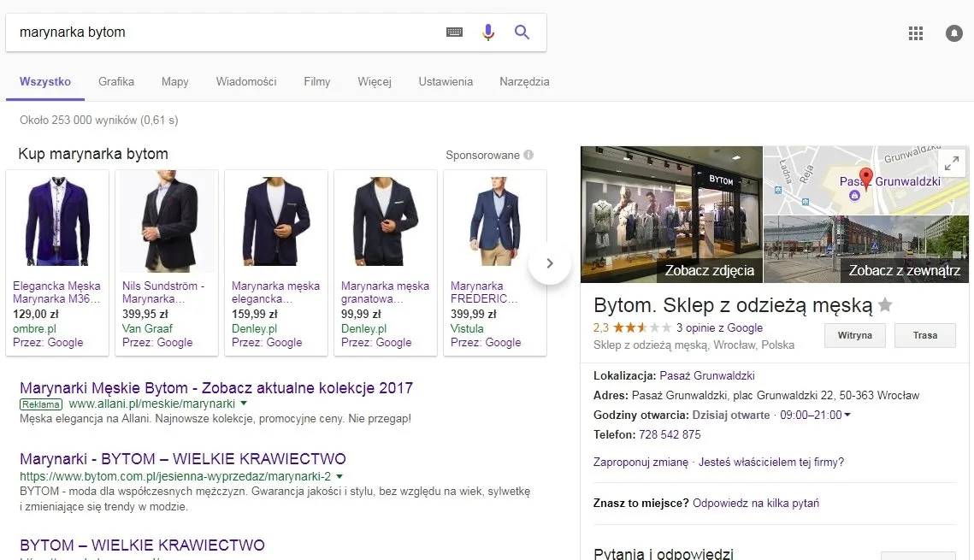Open Marynarka męska granatowa product link
This screenshot has height=560, width=974.
click(x=385, y=292)
